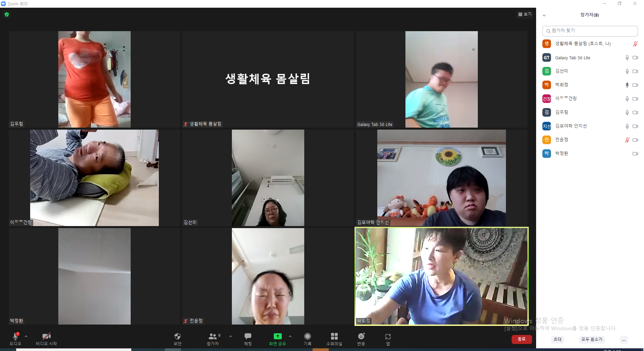Select 전윤정 participant row
644x351 pixels.
590,140
